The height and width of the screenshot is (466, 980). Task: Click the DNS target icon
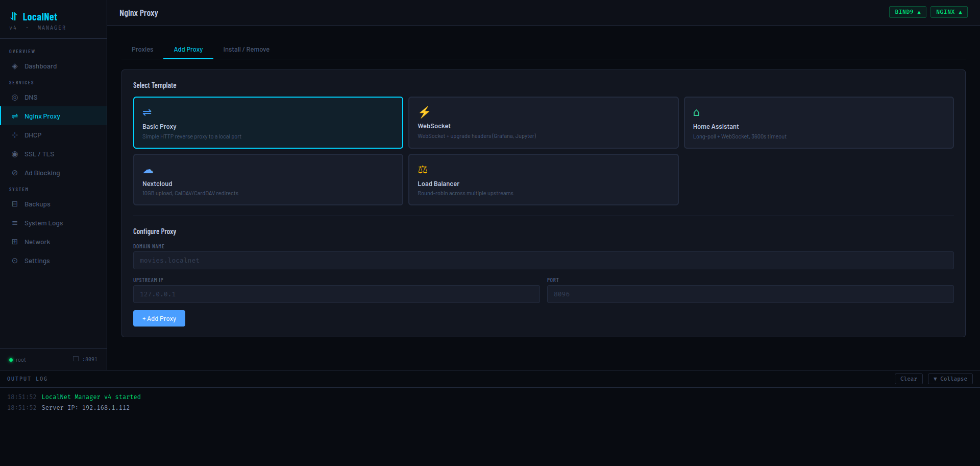(15, 98)
